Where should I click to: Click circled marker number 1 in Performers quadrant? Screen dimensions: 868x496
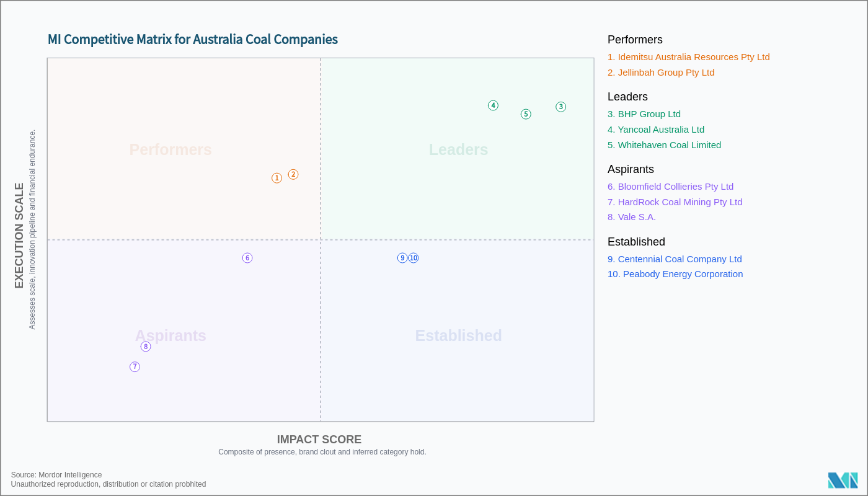point(277,178)
